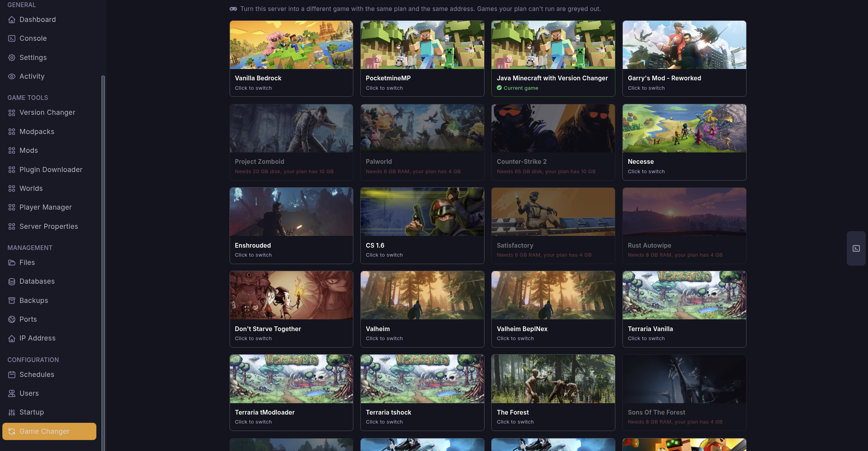
Task: Switch server to CS 1.6
Action: click(422, 226)
